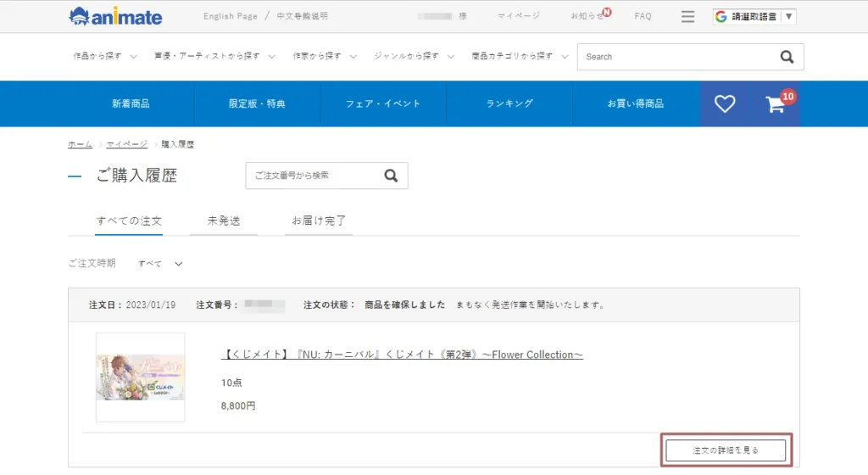Expand 商品カテゴリから探す dropdown
Viewport: 868px width, 475px height.
(x=520, y=56)
